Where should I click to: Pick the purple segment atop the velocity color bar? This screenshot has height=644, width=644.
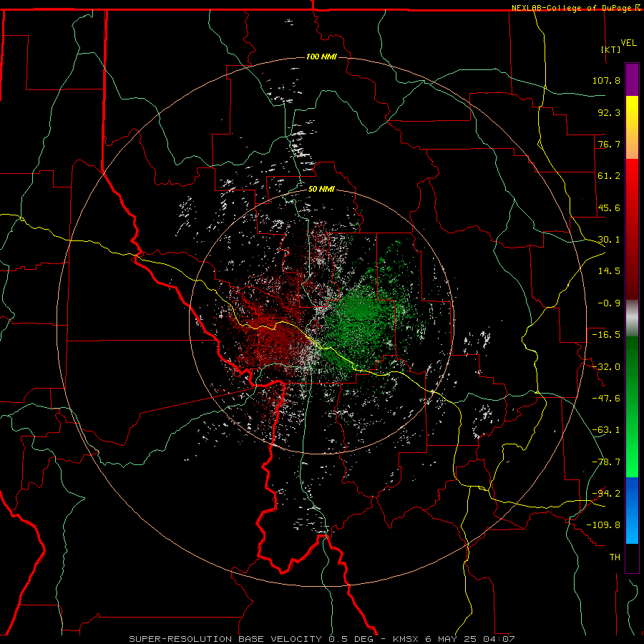(632, 79)
